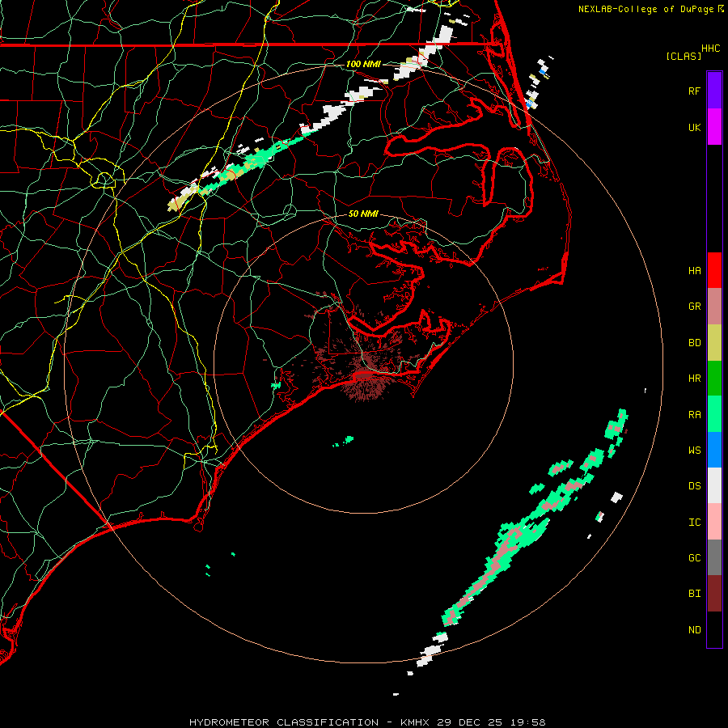The width and height of the screenshot is (728, 728).
Task: Click the GC ground clutter gray swatch
Action: click(714, 557)
